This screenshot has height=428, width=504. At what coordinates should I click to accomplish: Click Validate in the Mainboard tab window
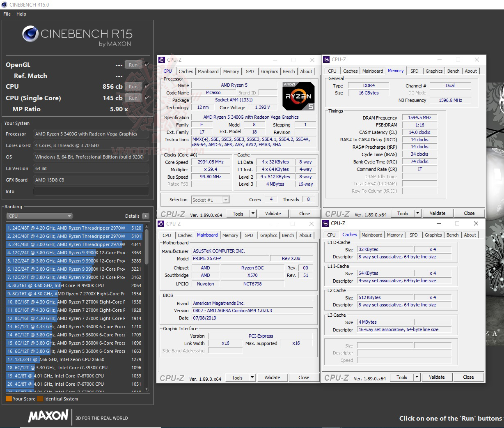(x=272, y=377)
